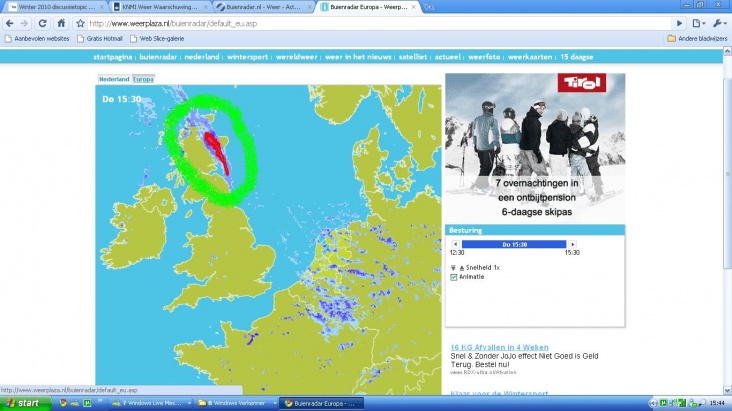Click the Windows Start button
This screenshot has height=411, width=732.
click(22, 403)
